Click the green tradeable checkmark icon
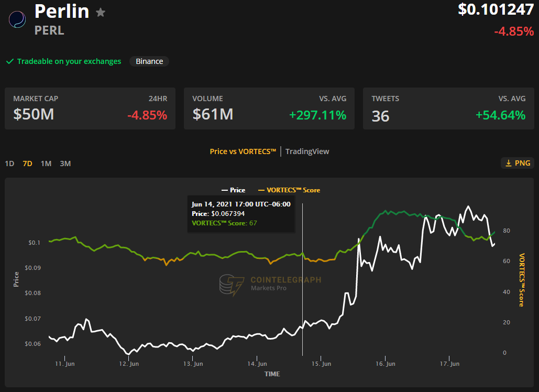The height and width of the screenshot is (392, 539). pyautogui.click(x=9, y=61)
